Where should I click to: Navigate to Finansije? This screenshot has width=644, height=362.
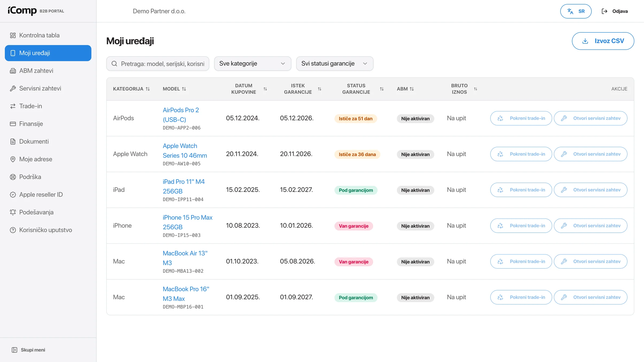point(48,124)
